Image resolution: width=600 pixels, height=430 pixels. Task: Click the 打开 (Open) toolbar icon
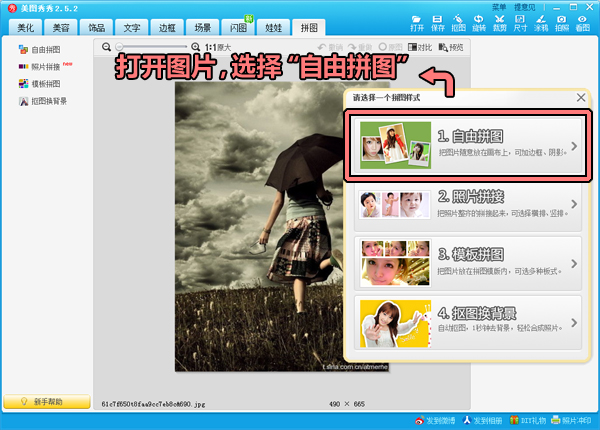point(417,22)
